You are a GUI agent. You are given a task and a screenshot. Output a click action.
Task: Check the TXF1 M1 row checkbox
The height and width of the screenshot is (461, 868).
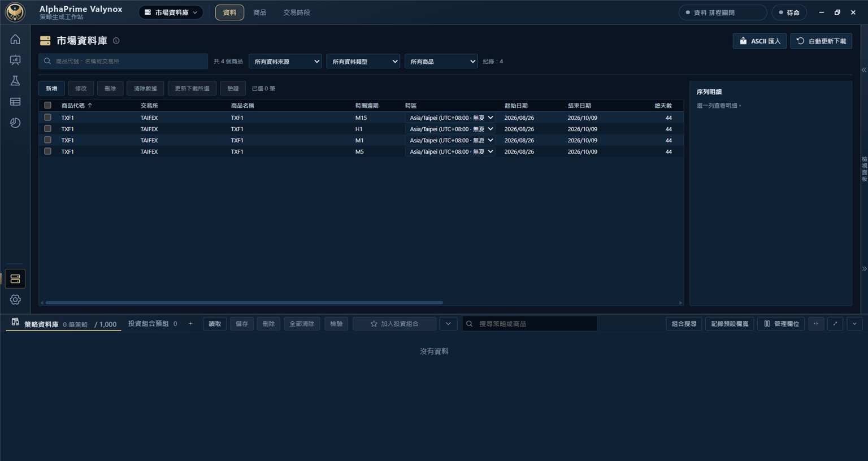pyautogui.click(x=48, y=140)
